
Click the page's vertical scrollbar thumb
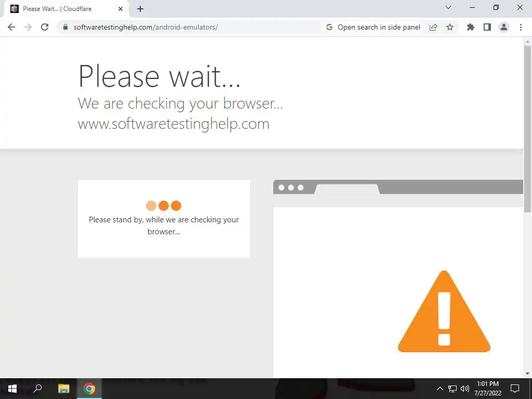pyautogui.click(x=528, y=129)
